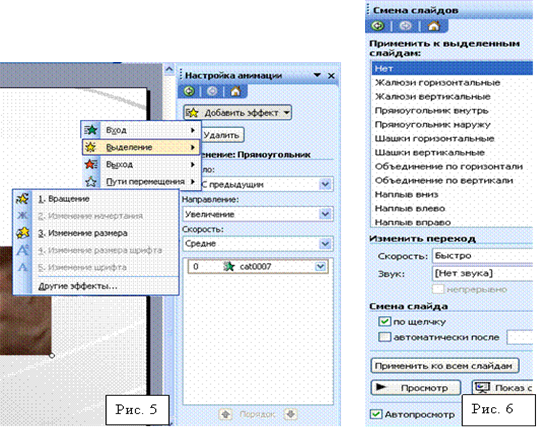Choose the Изменение размера effect
The height and width of the screenshot is (428, 537).
click(x=96, y=233)
